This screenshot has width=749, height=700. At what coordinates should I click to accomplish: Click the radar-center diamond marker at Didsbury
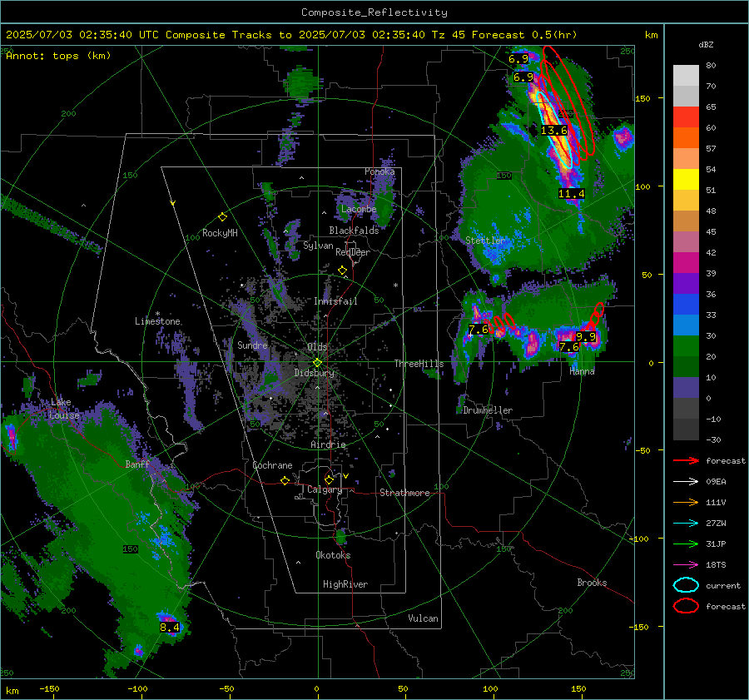point(317,363)
